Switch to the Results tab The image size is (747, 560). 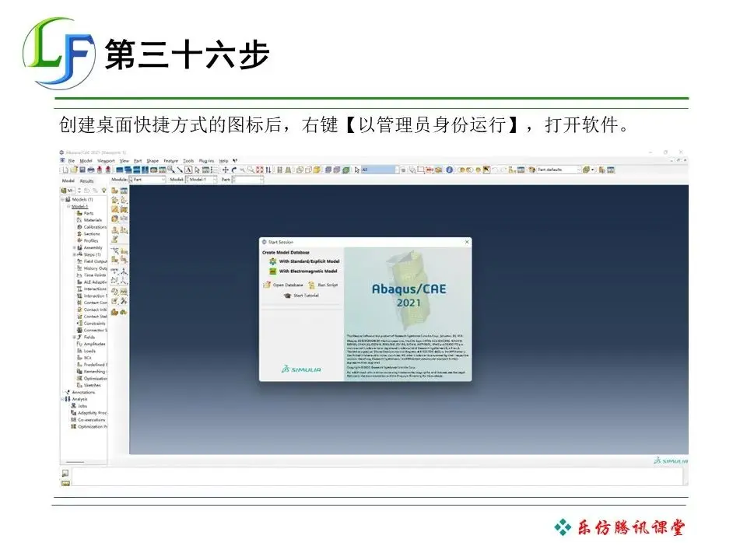[x=86, y=181]
